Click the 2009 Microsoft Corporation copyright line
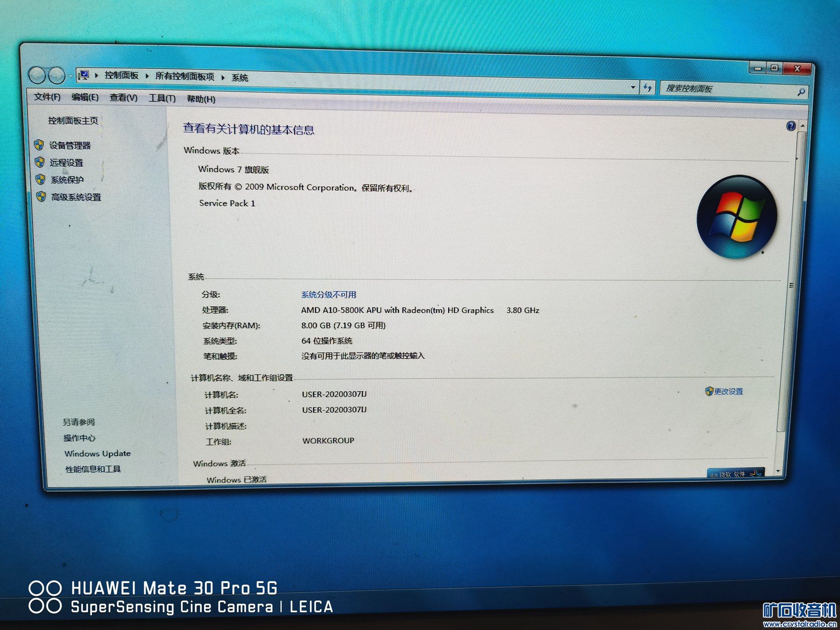The width and height of the screenshot is (840, 630). click(x=306, y=187)
